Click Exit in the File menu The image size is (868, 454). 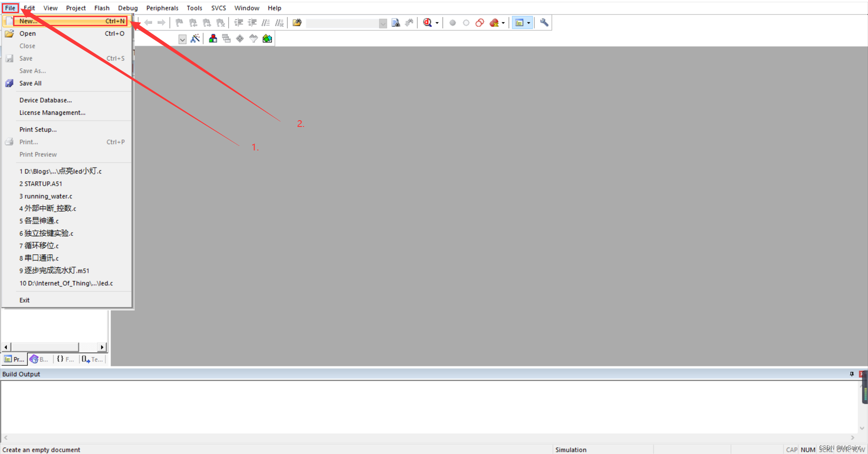click(67, 300)
